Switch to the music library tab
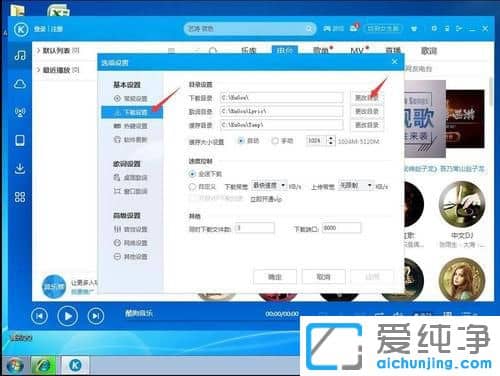This screenshot has height=376, width=500. (249, 51)
